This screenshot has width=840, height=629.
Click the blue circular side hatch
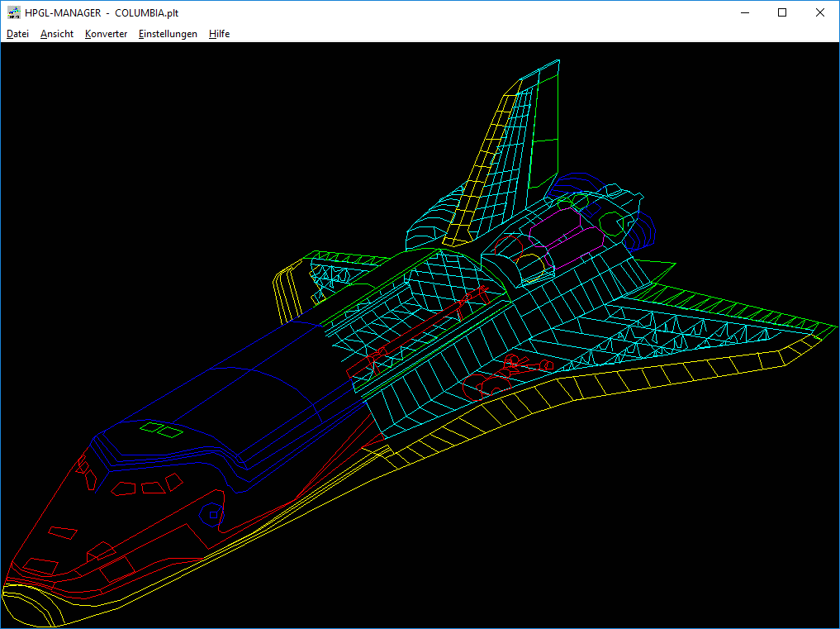212,513
